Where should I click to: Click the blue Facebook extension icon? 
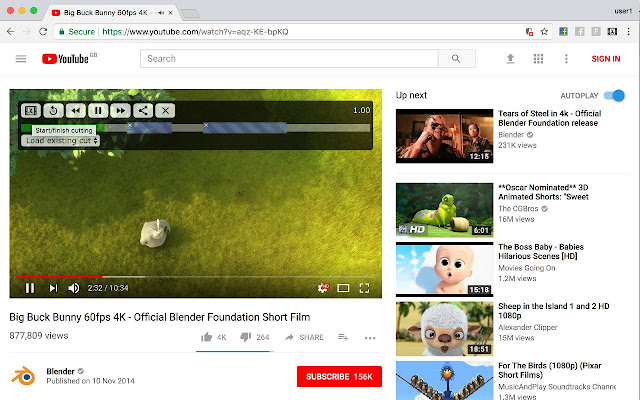tap(563, 31)
